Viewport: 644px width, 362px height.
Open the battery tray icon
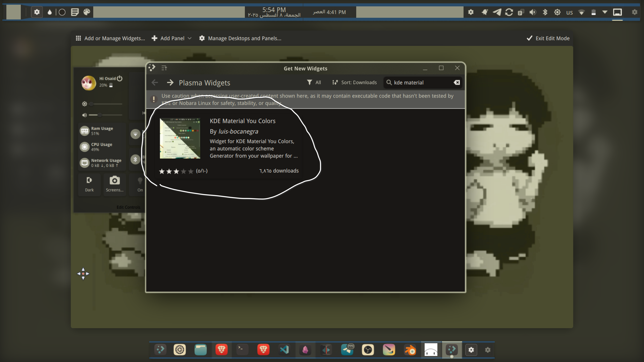(x=594, y=12)
